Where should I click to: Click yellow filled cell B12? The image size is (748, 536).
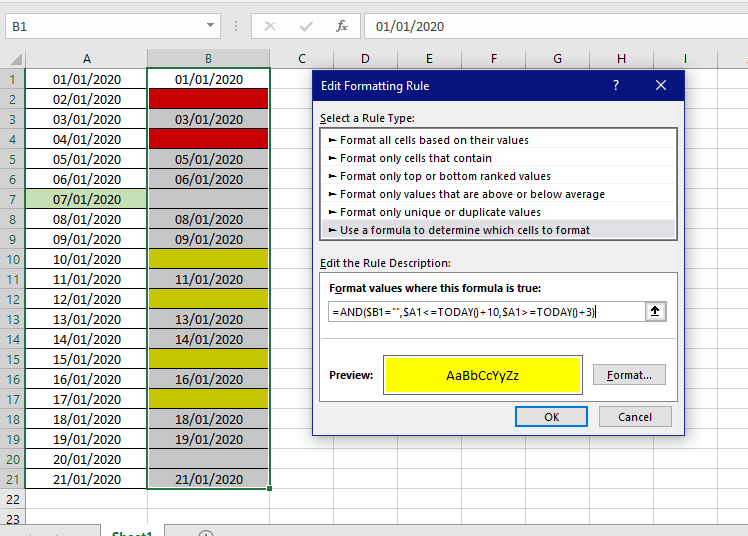pos(208,299)
